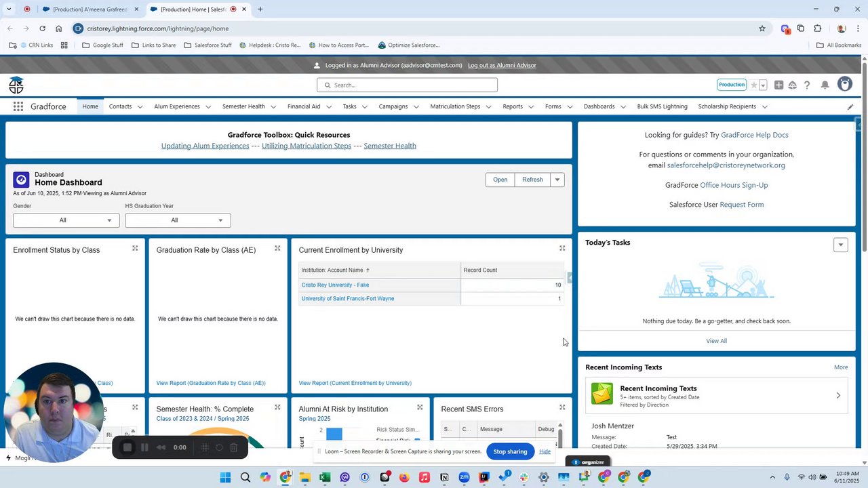Open the Salesforce Trailhead guidance icon

792,85
